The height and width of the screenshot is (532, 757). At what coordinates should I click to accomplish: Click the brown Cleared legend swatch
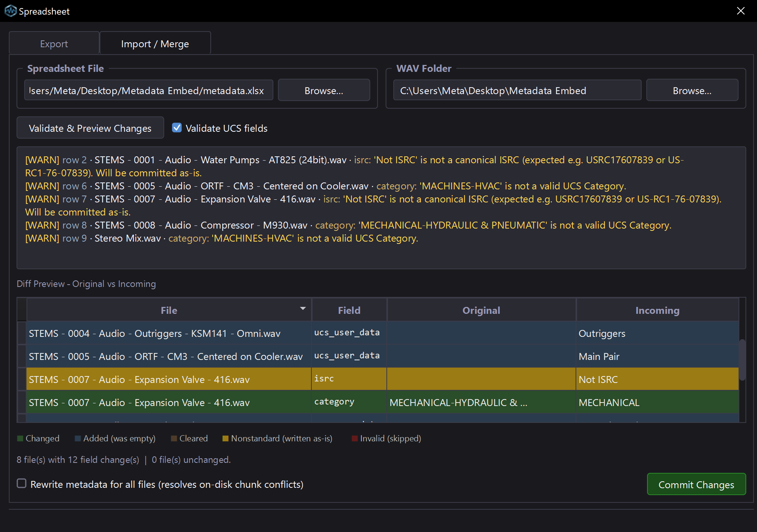(174, 438)
